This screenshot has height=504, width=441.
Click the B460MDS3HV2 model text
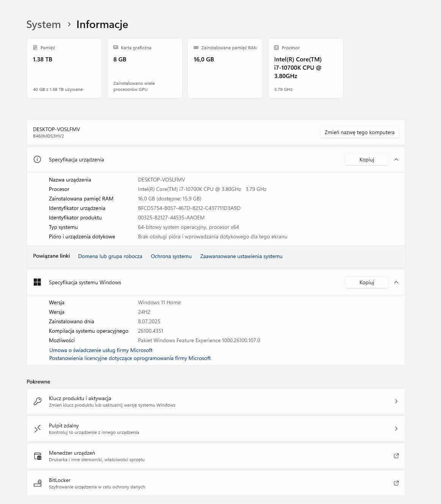click(x=49, y=136)
